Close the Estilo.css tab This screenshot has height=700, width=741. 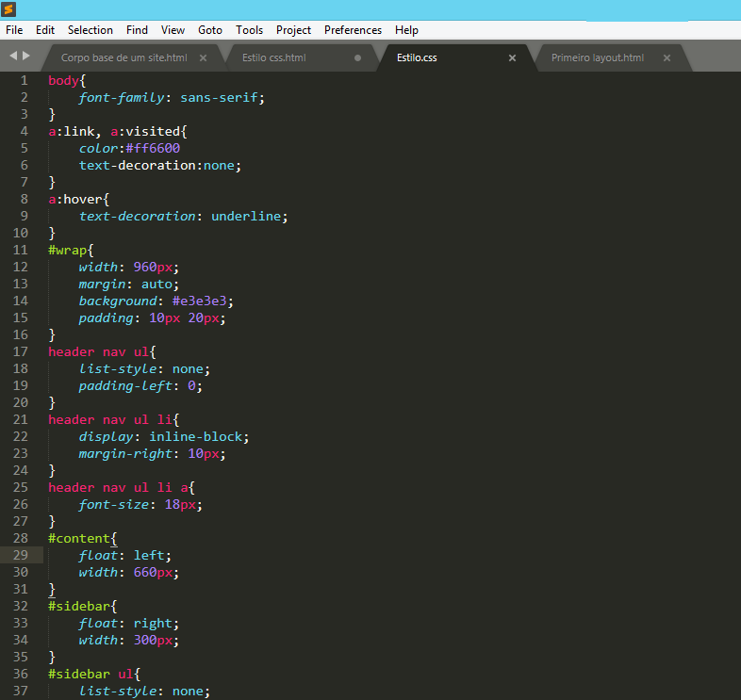(512, 58)
